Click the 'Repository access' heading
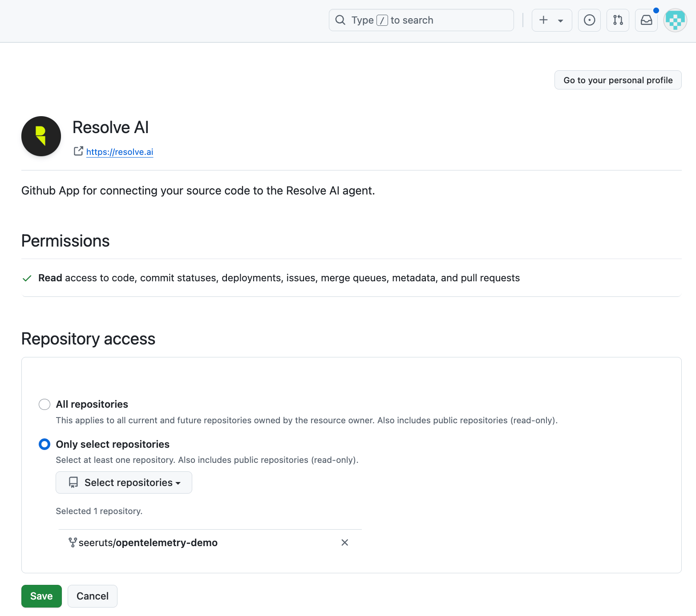The height and width of the screenshot is (616, 696). click(x=88, y=339)
